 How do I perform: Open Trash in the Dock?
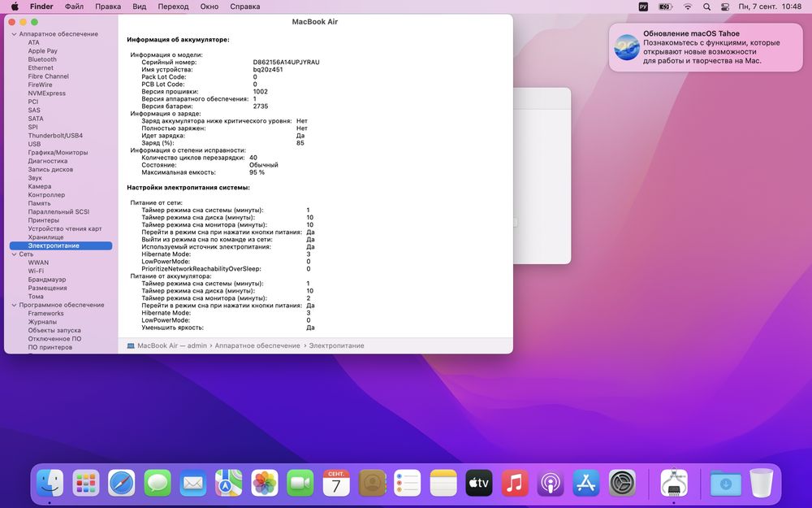click(x=762, y=483)
